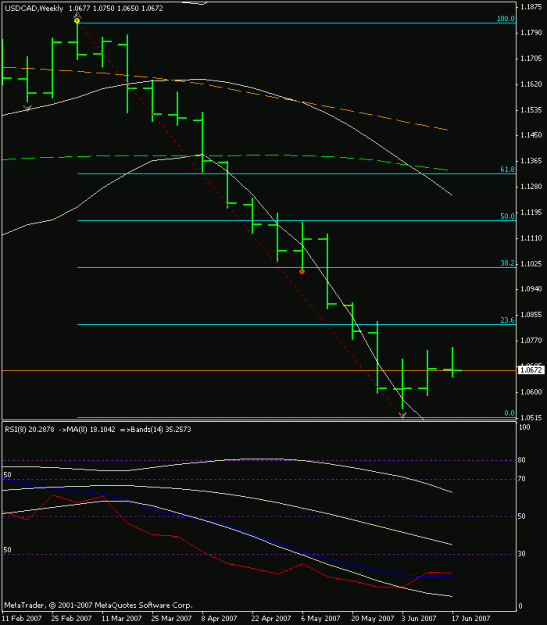Click the 100.0 Fibonacci level label
547x625 pixels.
[x=506, y=19]
